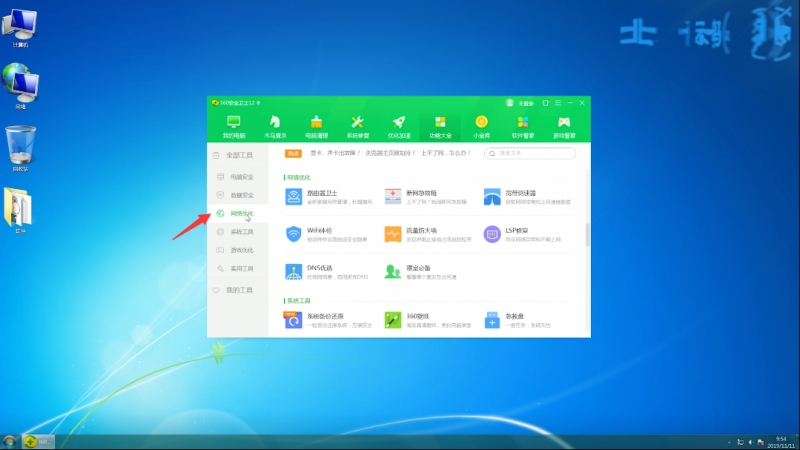Viewport: 800px width, 450px height.
Task: Minimize the 360 window
Action: pos(570,103)
